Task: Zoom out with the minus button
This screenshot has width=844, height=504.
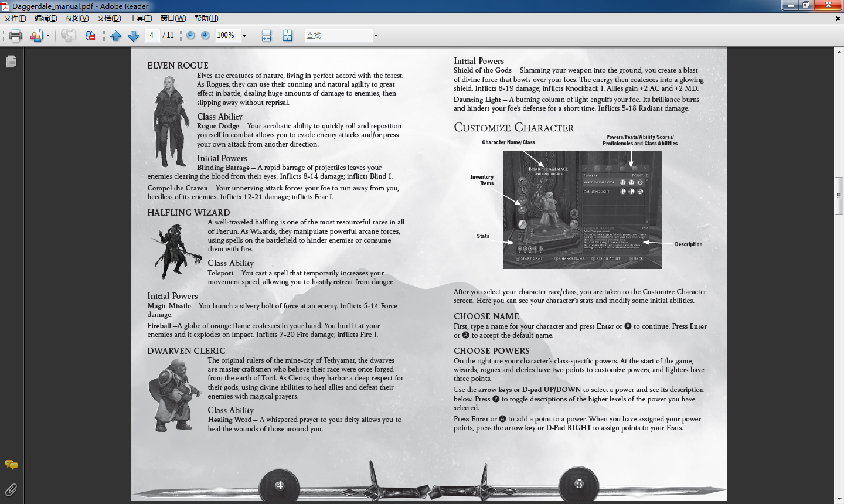Action: pos(190,35)
